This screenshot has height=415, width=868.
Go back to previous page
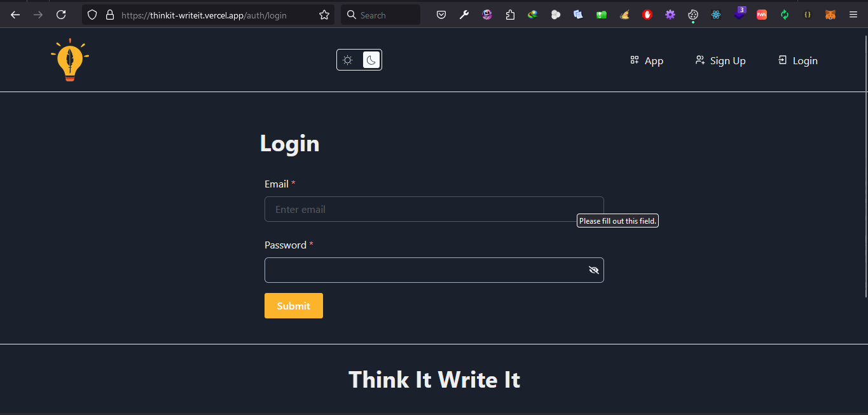point(15,15)
